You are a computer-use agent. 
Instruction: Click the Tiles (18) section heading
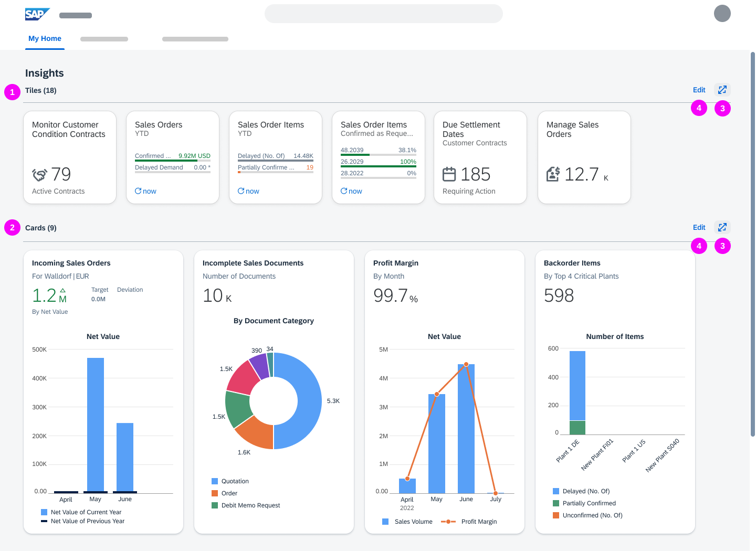pos(41,90)
